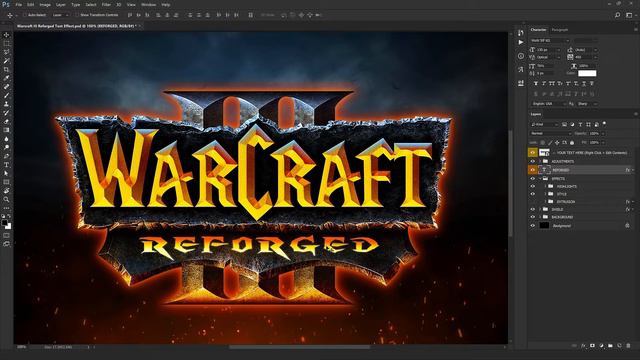Click the layer styles fx button at bottom
The image size is (640, 360).
583,346
